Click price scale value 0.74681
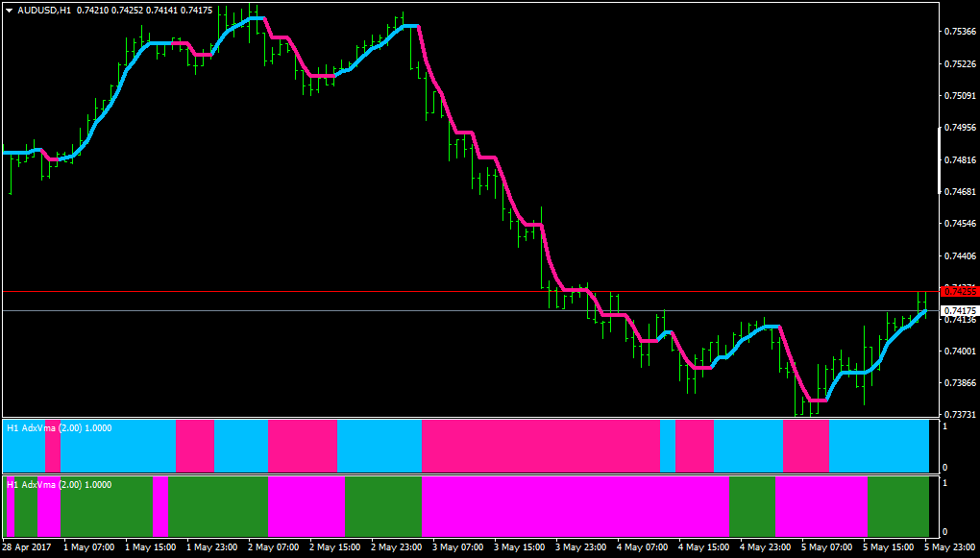The image size is (980, 558). click(961, 192)
